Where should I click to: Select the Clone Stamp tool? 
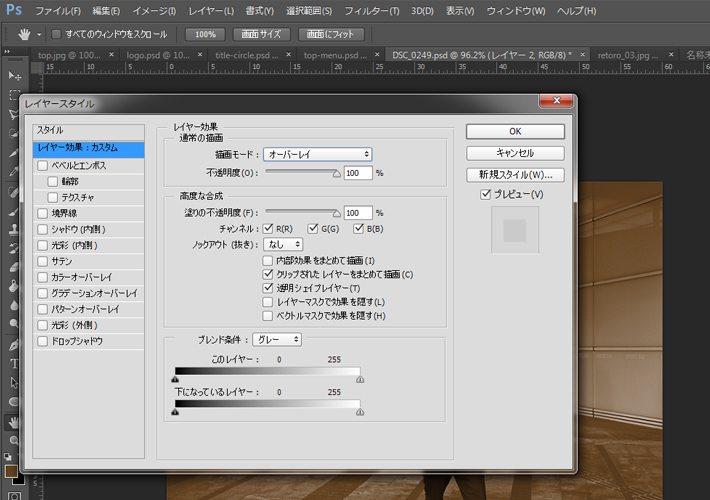click(x=14, y=229)
